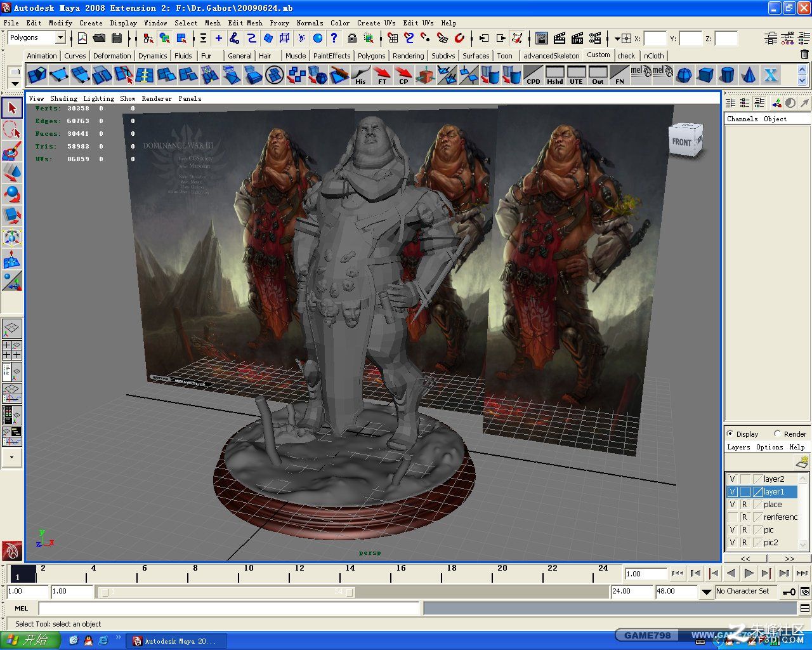Toggle visibility V box of layer2
This screenshot has height=650, width=812.
coord(733,479)
